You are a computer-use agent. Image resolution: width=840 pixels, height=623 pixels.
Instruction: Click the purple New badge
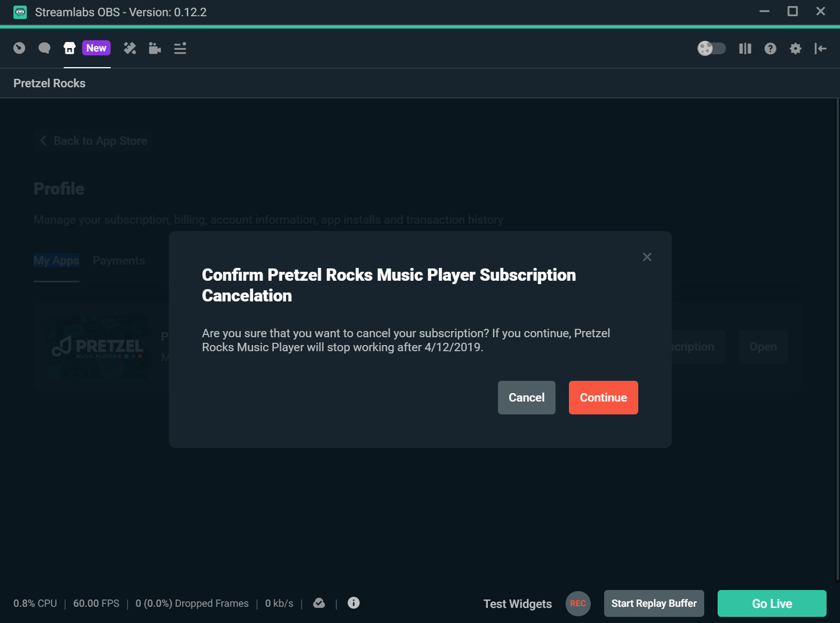click(x=96, y=48)
